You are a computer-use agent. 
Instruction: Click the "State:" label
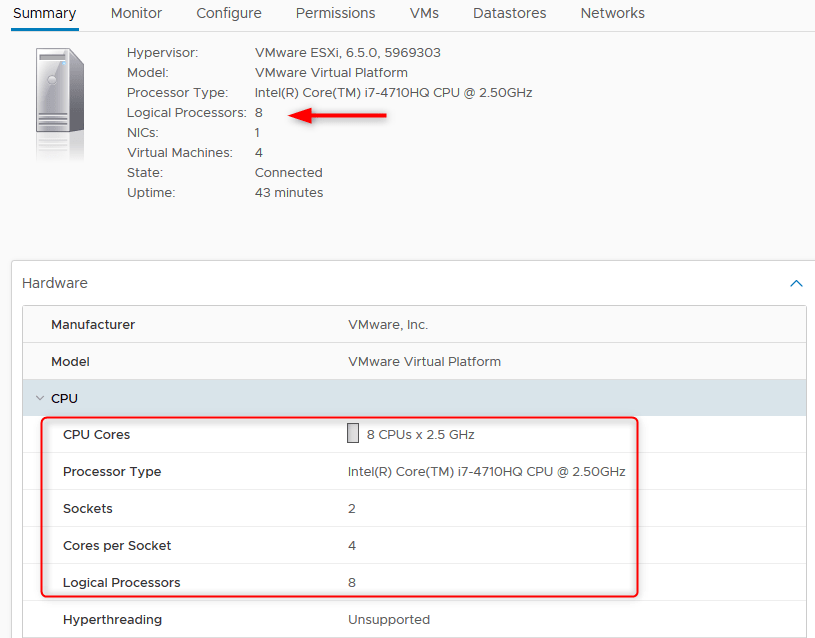click(144, 173)
